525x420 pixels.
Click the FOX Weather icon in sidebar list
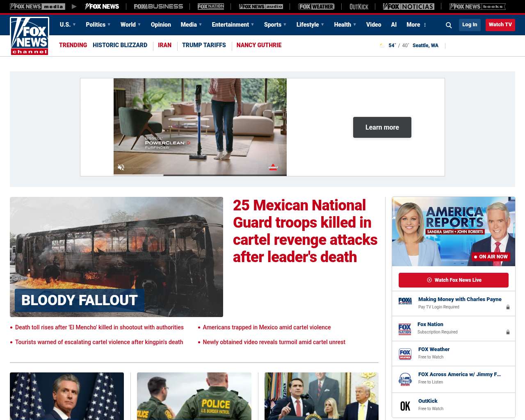(405, 354)
